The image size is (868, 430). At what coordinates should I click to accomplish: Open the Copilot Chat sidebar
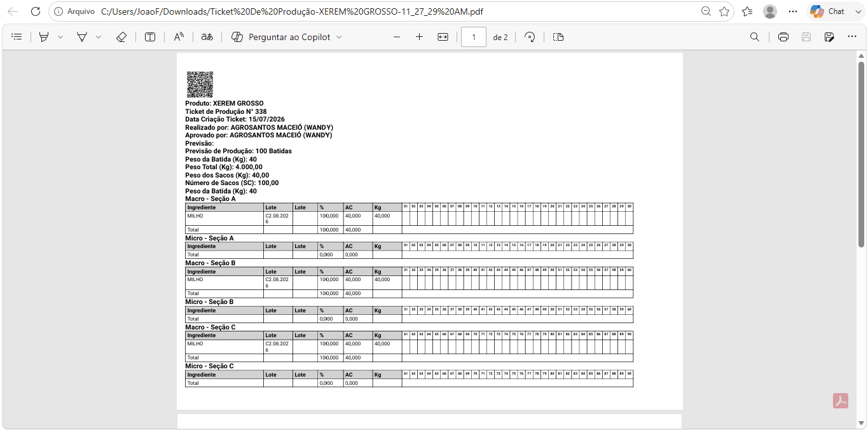coord(828,11)
